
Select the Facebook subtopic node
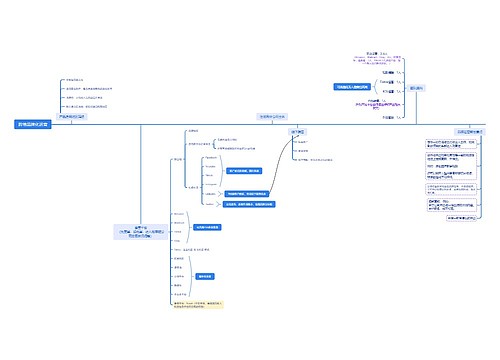[x=211, y=158]
